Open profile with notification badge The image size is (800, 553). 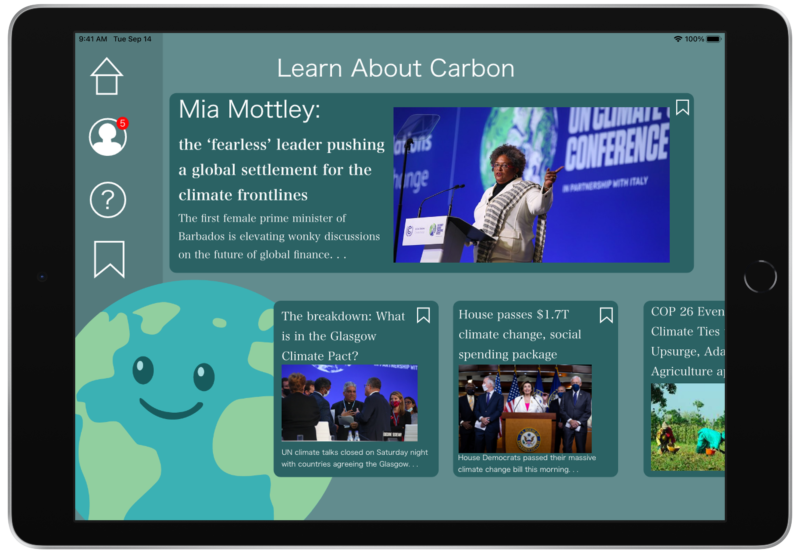pos(108,137)
